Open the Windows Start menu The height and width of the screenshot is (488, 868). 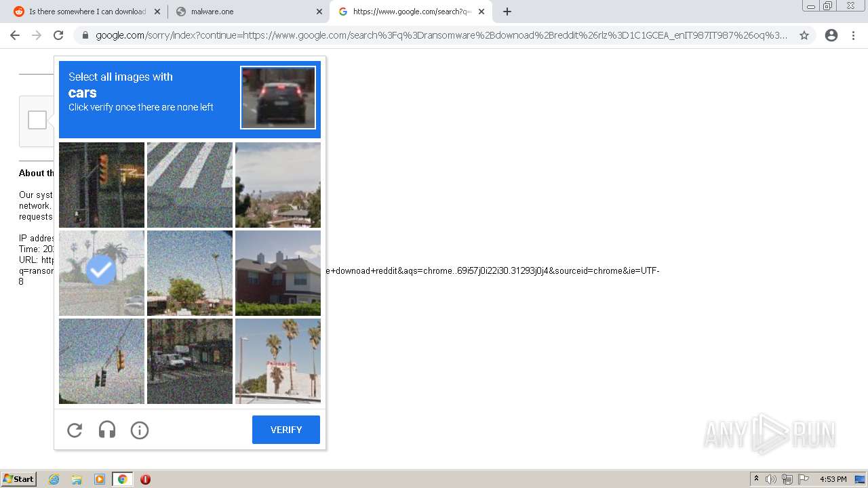(x=19, y=479)
